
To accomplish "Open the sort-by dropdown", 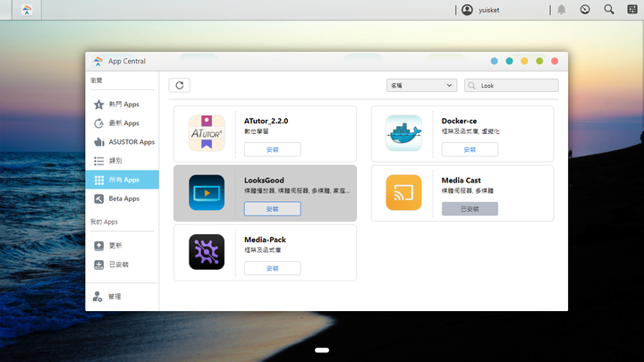I will click(x=421, y=86).
